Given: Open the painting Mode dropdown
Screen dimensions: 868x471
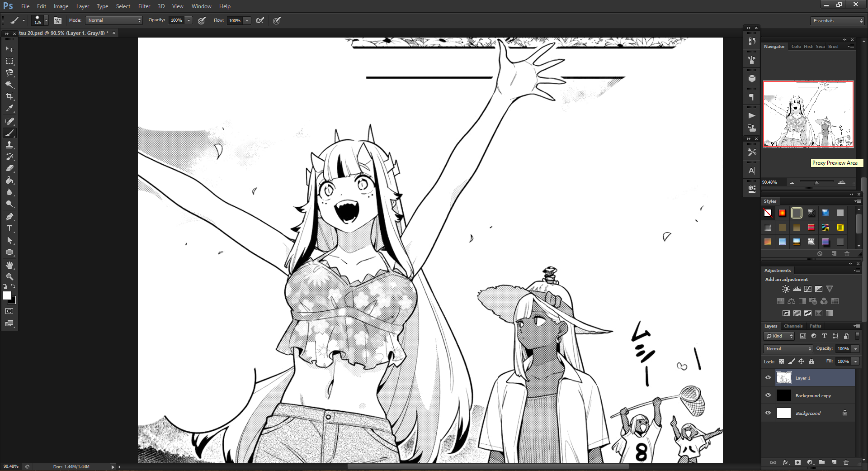Looking at the screenshot, I should click(114, 20).
